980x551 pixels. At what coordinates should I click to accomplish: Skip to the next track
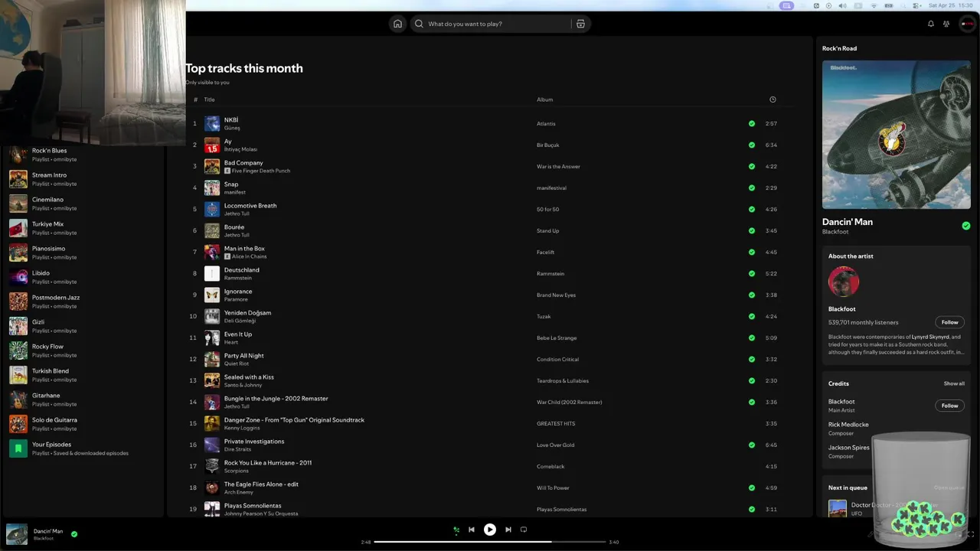pos(508,530)
